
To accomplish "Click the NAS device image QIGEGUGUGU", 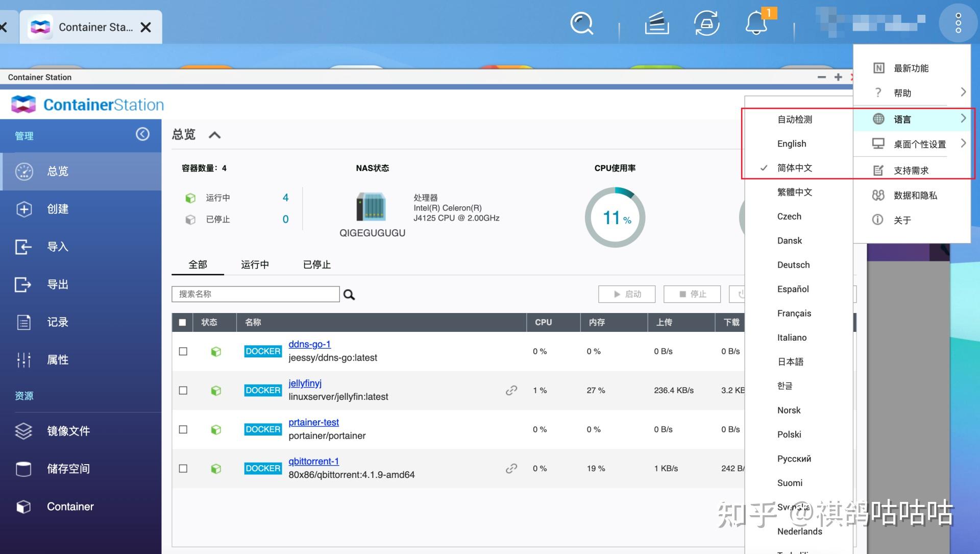I will point(371,206).
